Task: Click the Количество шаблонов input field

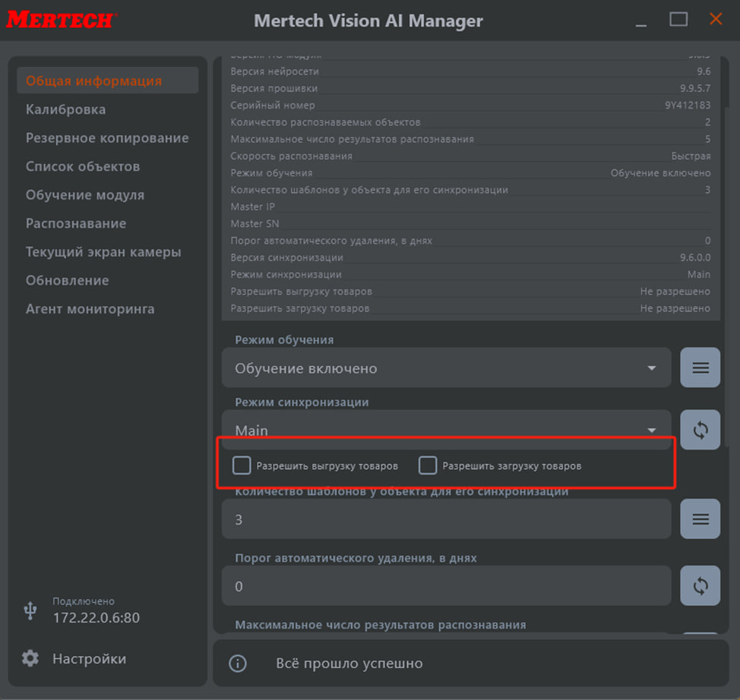Action: (446, 519)
